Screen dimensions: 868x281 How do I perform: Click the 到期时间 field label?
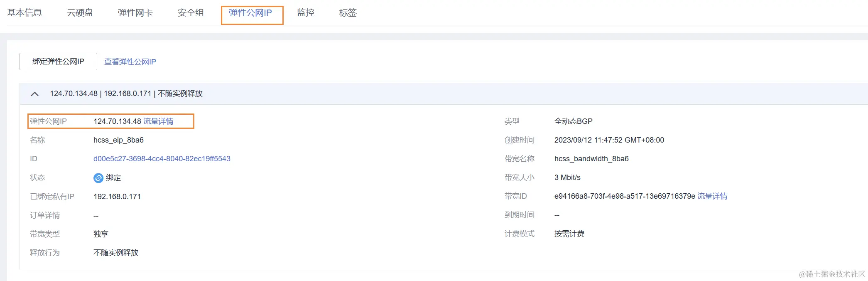(520, 215)
